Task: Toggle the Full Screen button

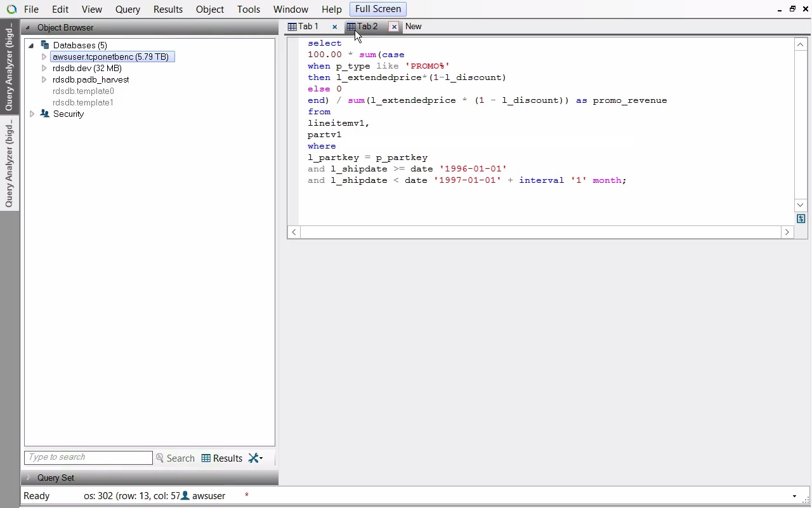Action: (x=377, y=10)
